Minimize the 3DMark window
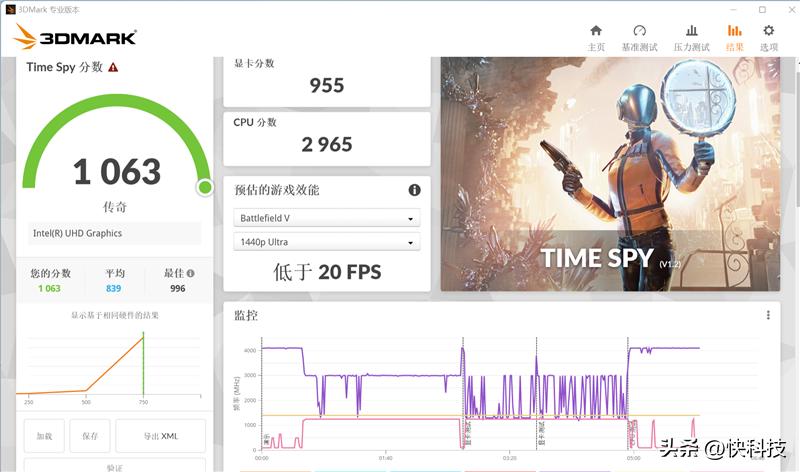This screenshot has height=472, width=800. point(734,10)
